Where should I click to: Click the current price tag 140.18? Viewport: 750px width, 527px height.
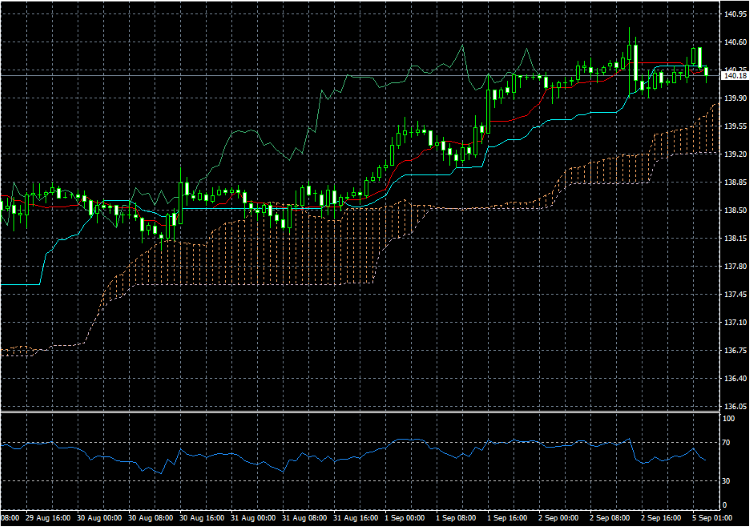(735, 76)
